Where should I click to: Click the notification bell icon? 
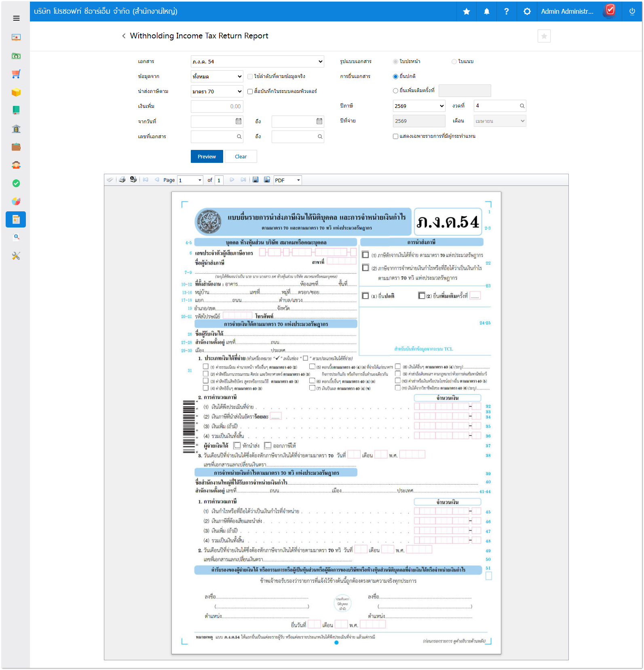coord(487,11)
